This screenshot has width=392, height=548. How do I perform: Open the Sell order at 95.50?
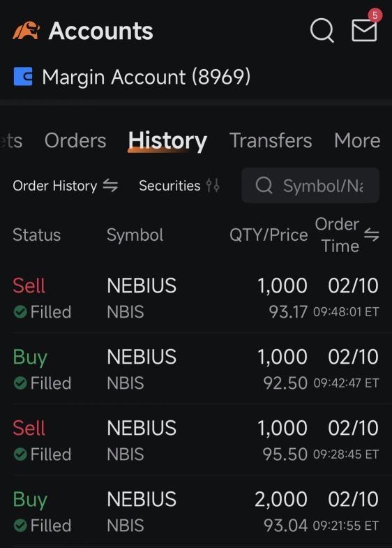click(196, 440)
